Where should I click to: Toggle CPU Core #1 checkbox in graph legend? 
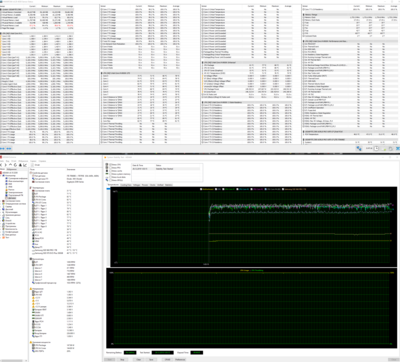pos(223,189)
